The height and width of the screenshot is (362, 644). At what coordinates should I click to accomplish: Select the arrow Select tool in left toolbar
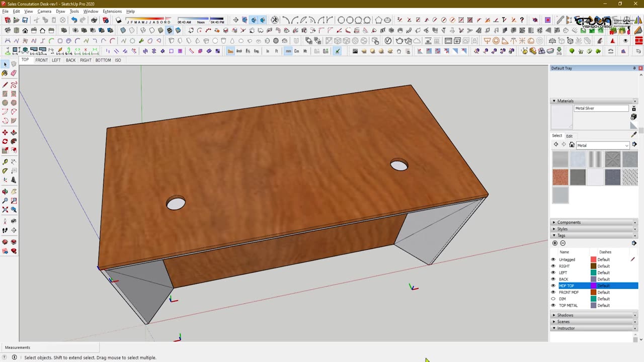tap(5, 64)
